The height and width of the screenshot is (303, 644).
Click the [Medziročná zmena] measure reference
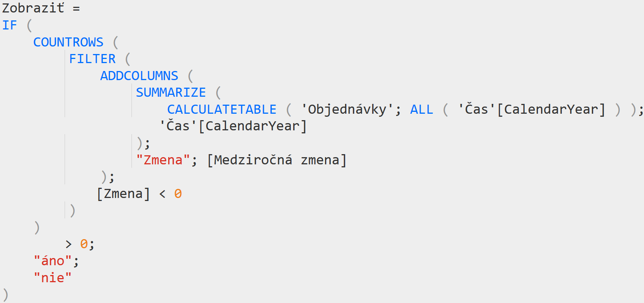pyautogui.click(x=277, y=160)
